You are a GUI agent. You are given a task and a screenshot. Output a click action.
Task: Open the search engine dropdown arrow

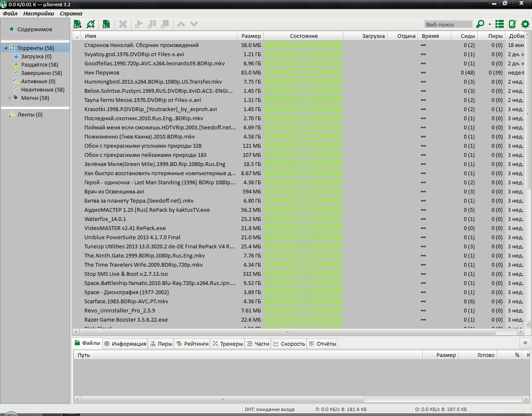pyautogui.click(x=490, y=24)
